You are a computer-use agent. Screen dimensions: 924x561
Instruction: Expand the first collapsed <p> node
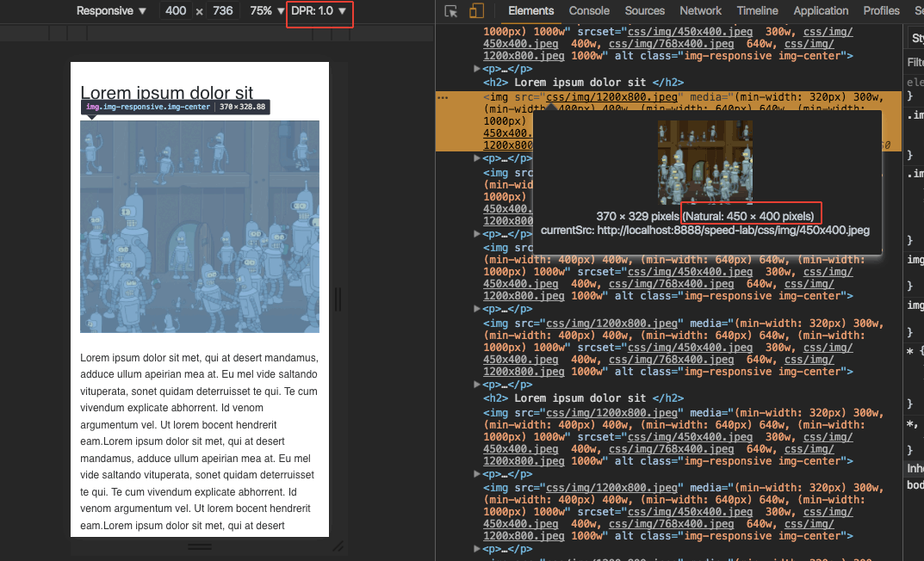click(x=478, y=69)
